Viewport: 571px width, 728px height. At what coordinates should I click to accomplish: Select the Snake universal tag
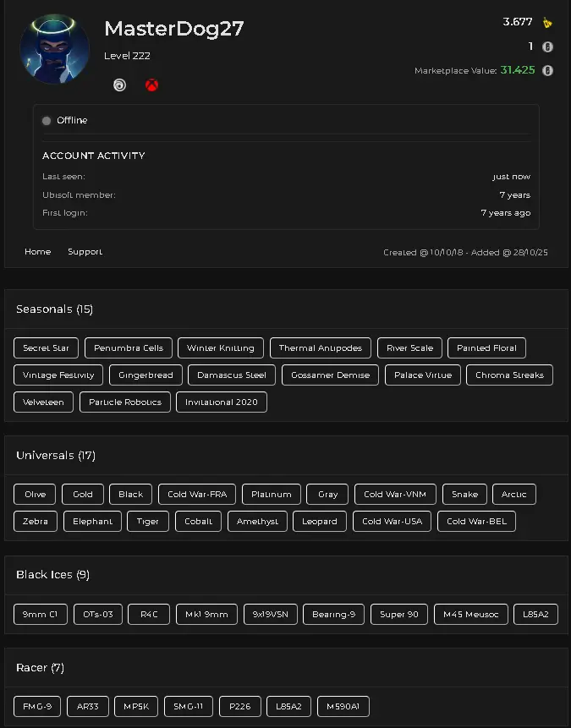point(464,494)
